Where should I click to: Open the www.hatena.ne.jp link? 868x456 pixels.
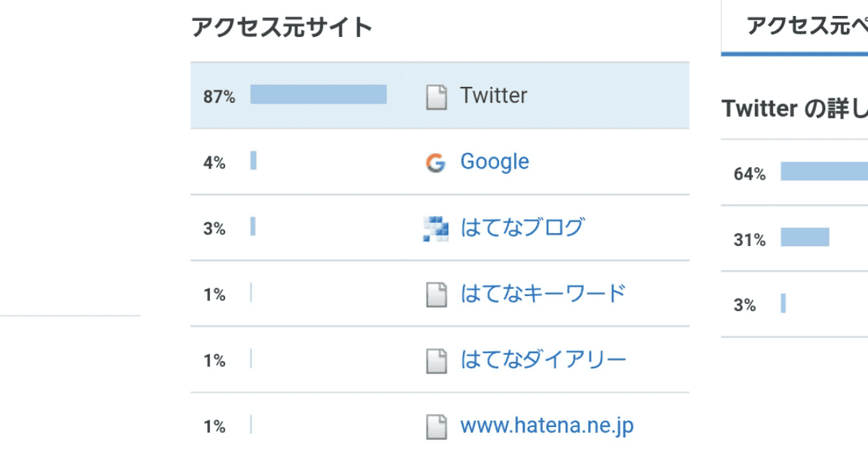coord(547,426)
